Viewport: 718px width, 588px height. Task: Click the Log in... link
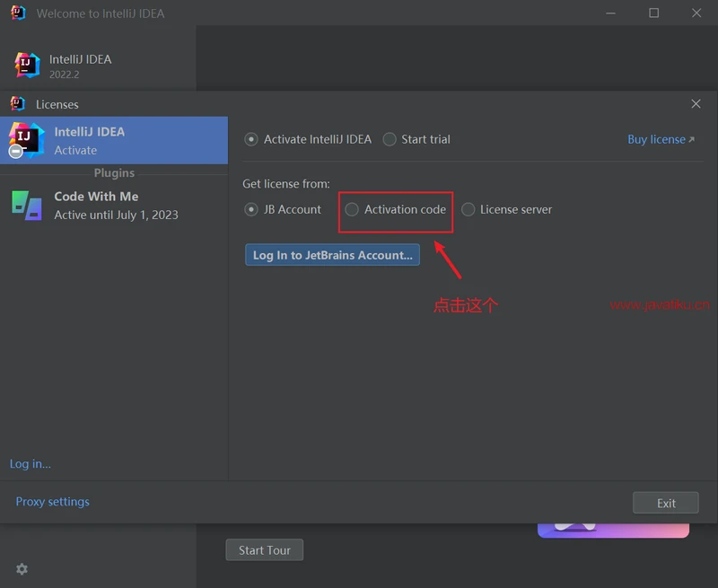31,464
